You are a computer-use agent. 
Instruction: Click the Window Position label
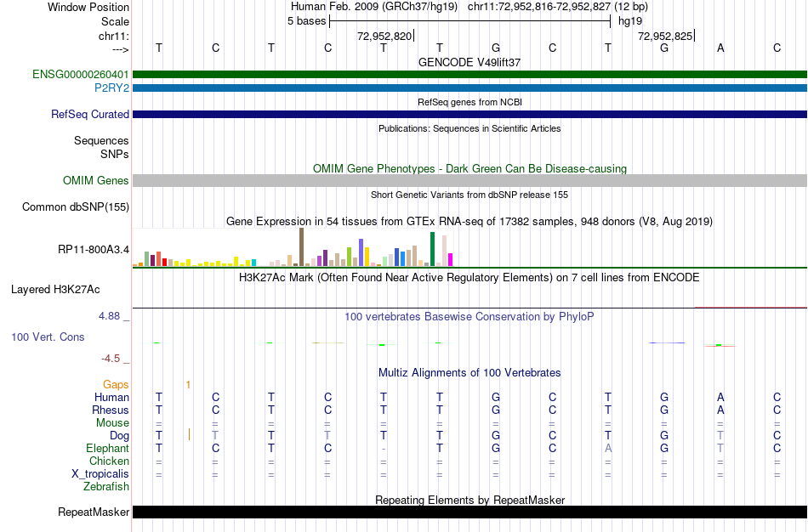88,7
